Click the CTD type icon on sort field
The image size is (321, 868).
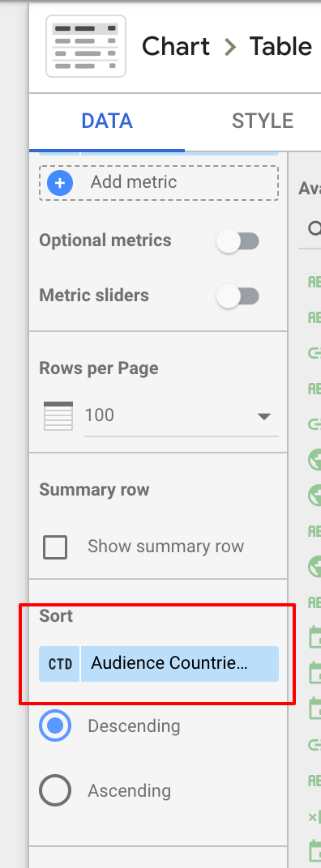(60, 663)
